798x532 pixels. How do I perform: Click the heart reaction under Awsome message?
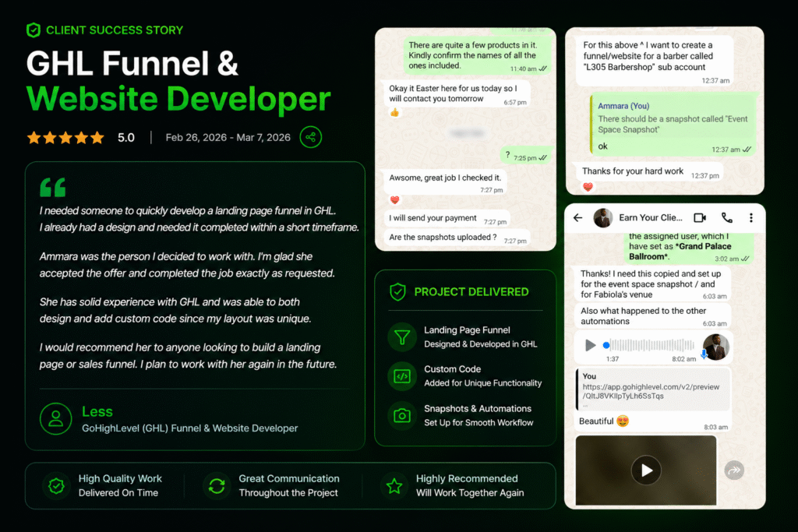[x=394, y=200]
